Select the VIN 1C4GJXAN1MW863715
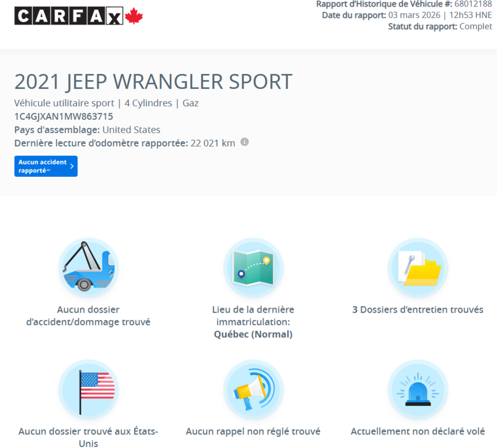This screenshot has width=497, height=448. pos(68,116)
